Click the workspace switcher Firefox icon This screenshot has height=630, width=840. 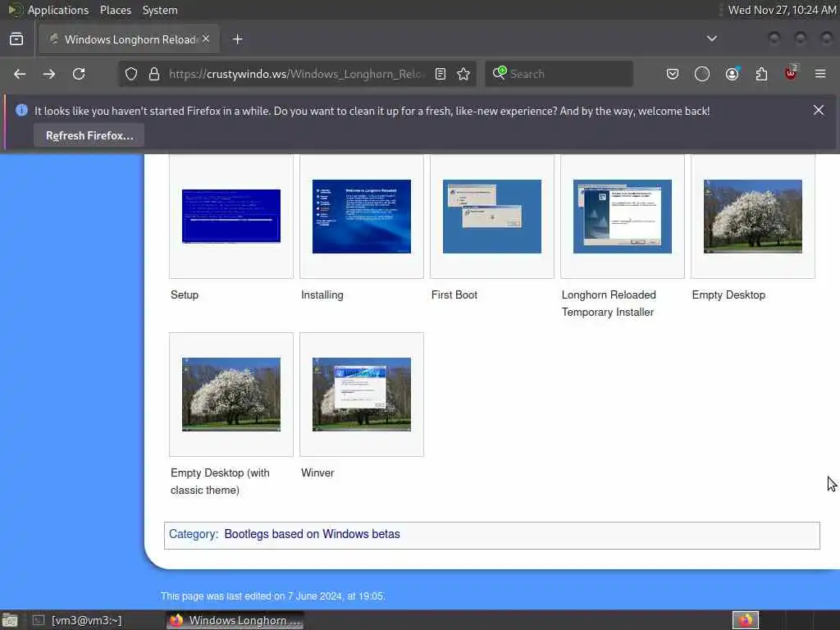point(745,620)
